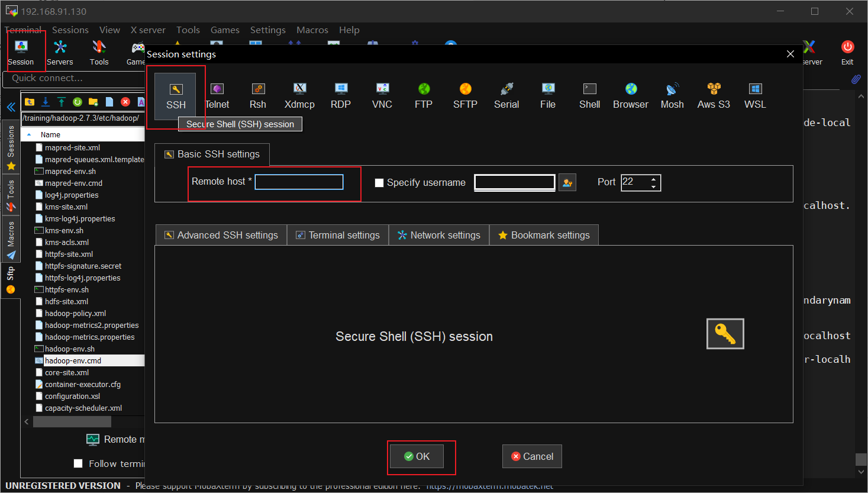Click the download arrow in SFTP toolbar

tap(46, 102)
